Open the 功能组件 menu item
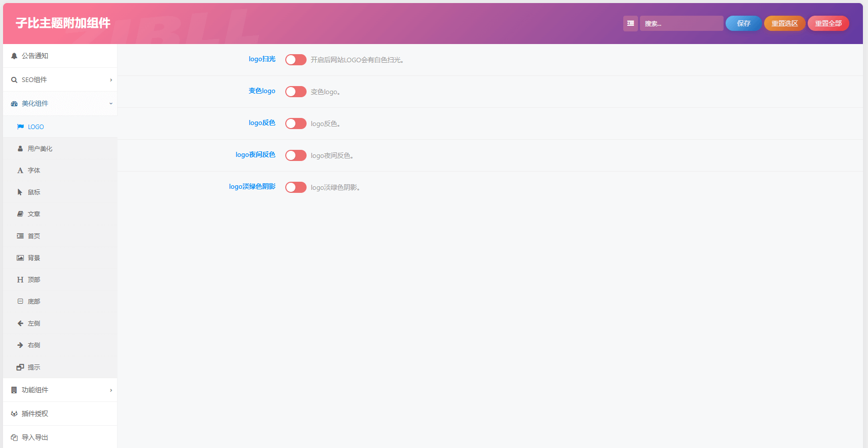This screenshot has width=868, height=448. [60, 390]
